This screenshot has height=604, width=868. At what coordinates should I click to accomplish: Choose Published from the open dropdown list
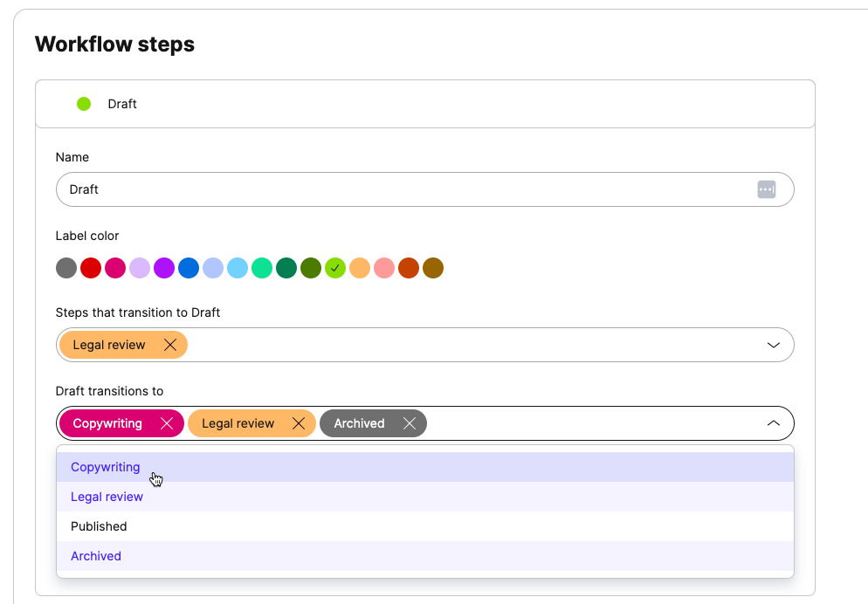(x=99, y=526)
